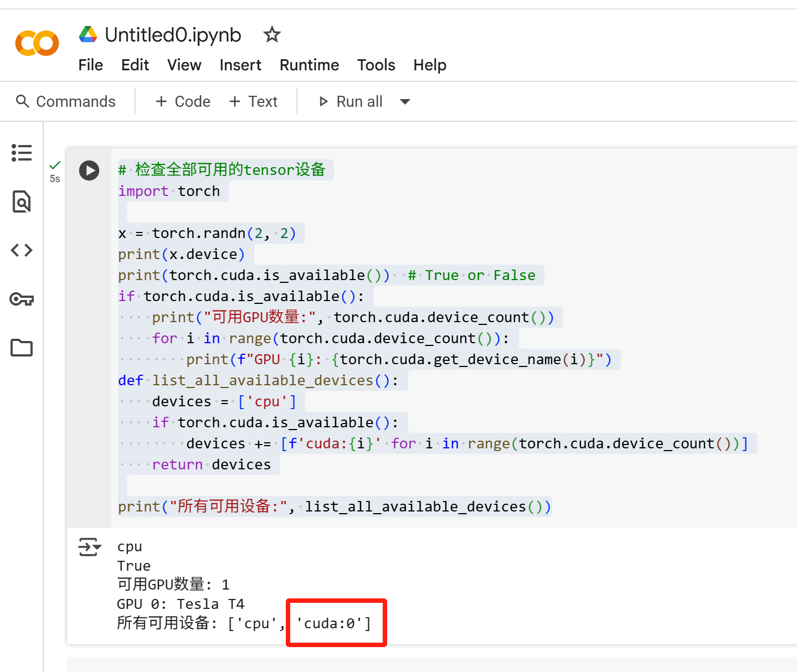This screenshot has width=797, height=672.
Task: Click the last print line calling list_all_available_devices()
Action: pos(335,506)
